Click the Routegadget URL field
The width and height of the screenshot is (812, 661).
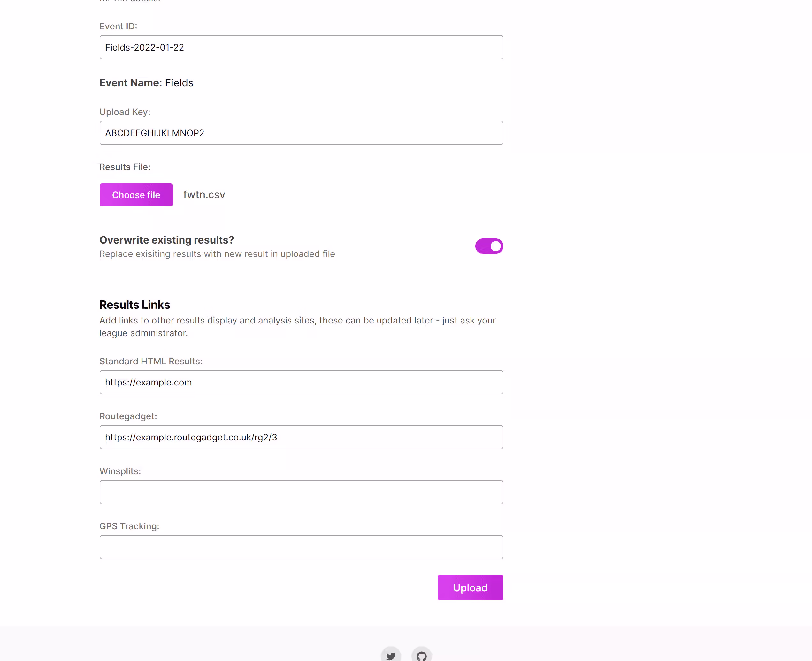(x=301, y=437)
